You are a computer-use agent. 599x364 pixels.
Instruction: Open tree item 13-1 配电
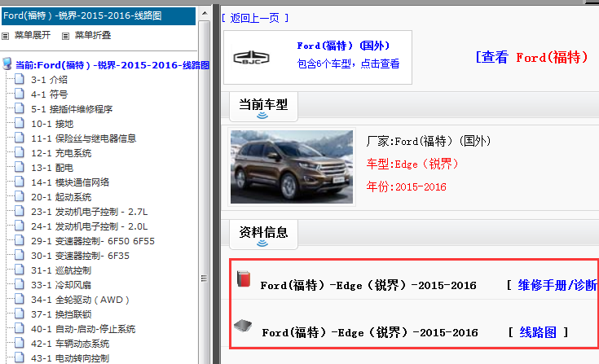coord(52,168)
